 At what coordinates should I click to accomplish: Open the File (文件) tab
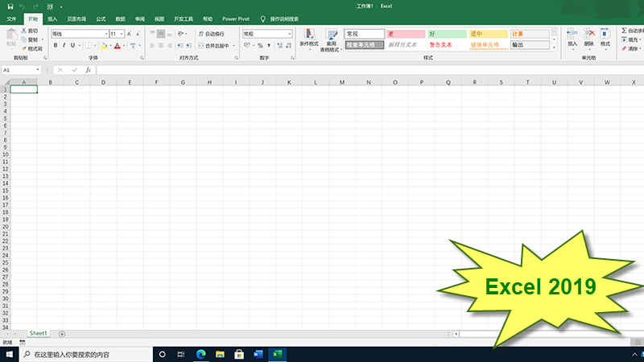11,19
